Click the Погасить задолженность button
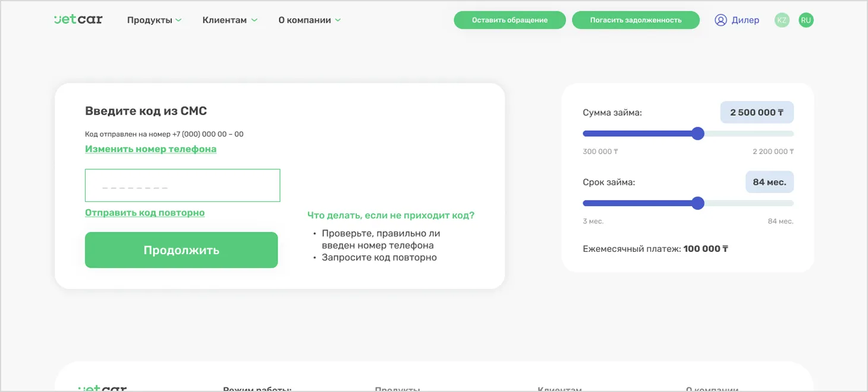Image resolution: width=868 pixels, height=392 pixels. click(636, 20)
